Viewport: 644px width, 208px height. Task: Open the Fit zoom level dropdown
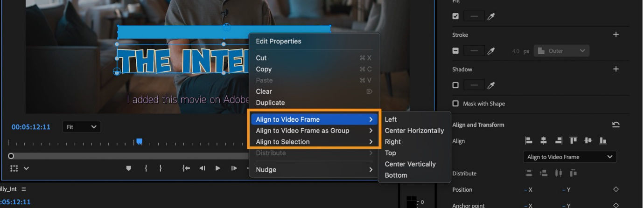(81, 127)
